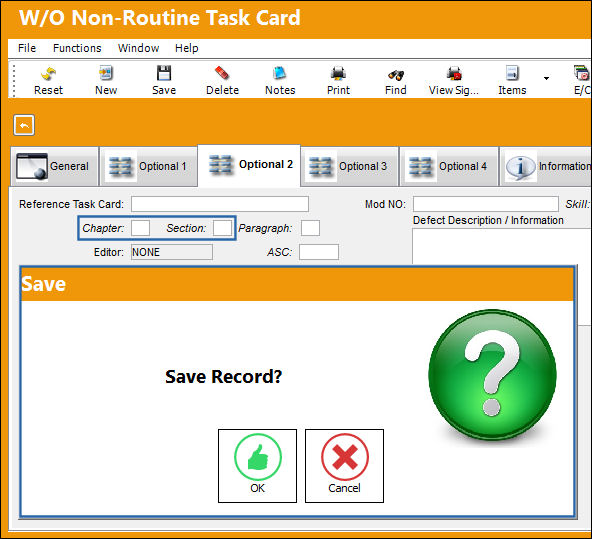Image resolution: width=592 pixels, height=539 pixels.
Task: Click the "Save Record?" message text
Action: pos(224,377)
